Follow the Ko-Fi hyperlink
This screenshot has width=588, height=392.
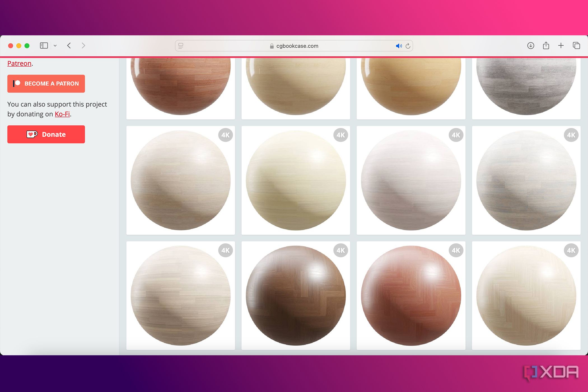click(x=62, y=114)
